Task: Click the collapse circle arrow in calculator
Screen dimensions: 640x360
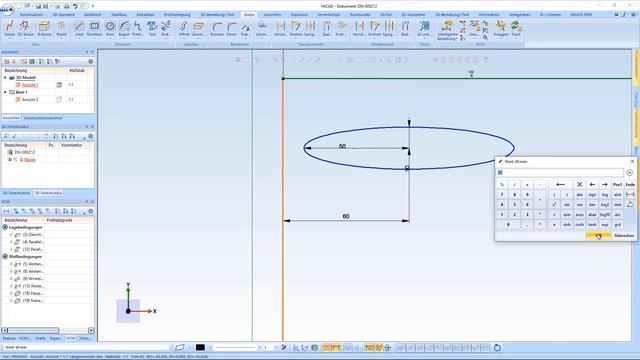Action: [x=629, y=173]
